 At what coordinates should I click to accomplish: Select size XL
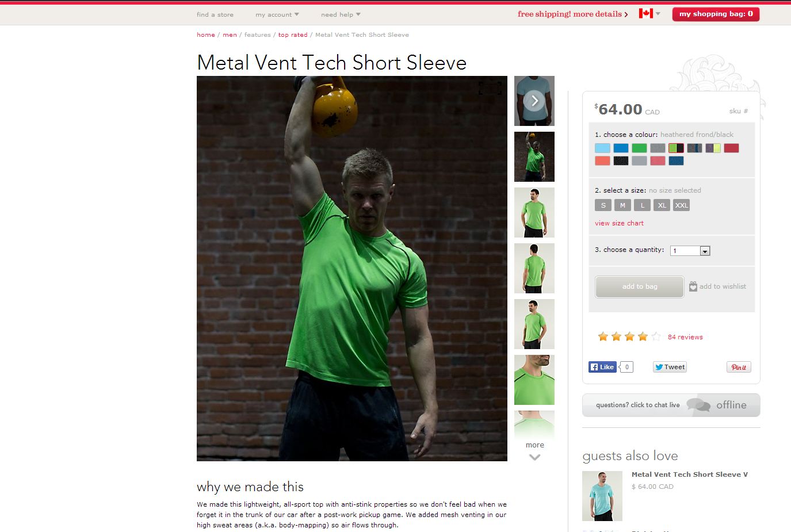coord(662,205)
